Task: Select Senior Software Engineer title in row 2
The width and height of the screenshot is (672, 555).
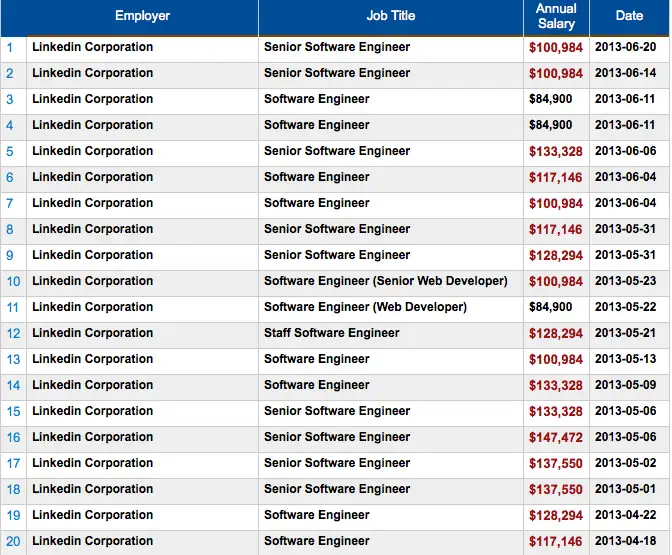Action: [x=337, y=73]
